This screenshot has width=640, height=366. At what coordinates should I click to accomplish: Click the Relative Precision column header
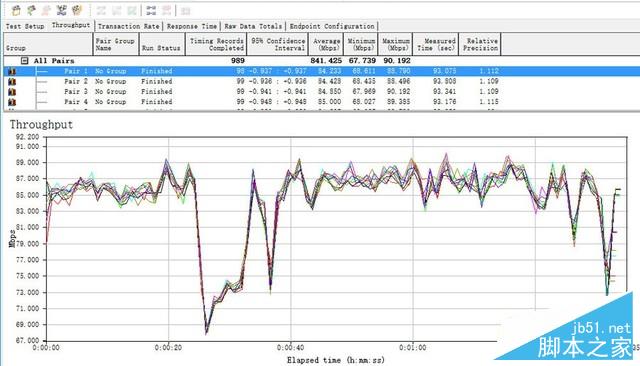tap(480, 44)
